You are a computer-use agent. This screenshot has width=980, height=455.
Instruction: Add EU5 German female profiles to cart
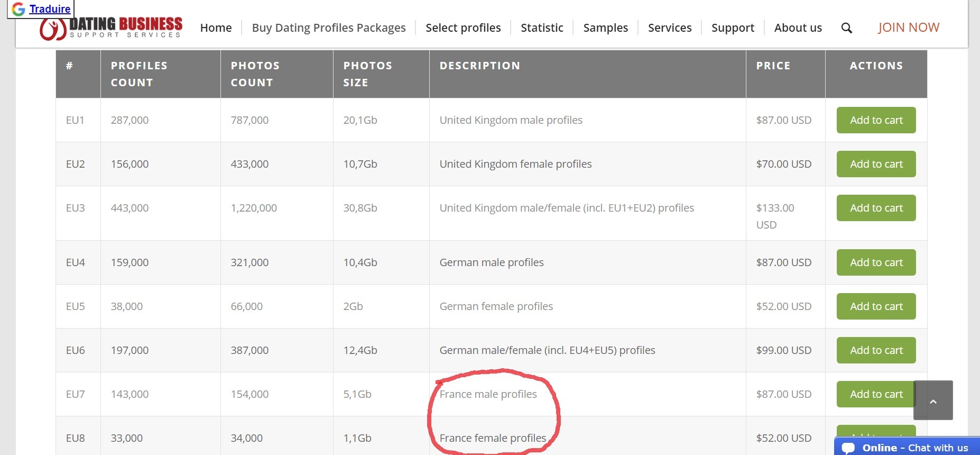click(876, 306)
